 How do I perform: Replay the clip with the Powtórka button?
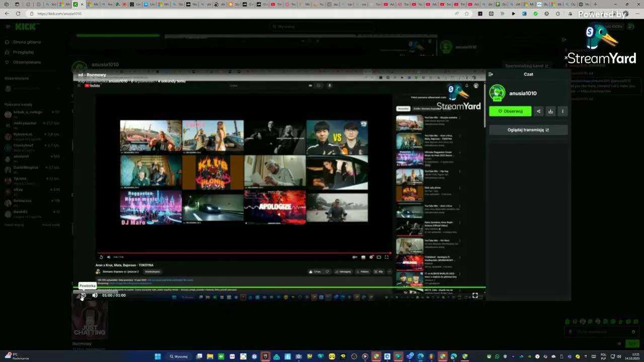[x=83, y=295]
